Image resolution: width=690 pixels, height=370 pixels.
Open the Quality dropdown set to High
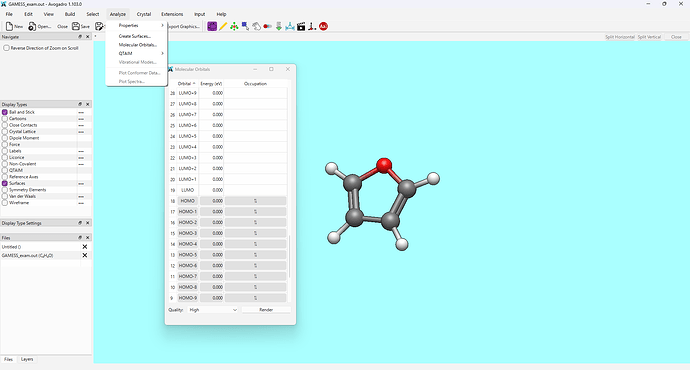tap(213, 310)
